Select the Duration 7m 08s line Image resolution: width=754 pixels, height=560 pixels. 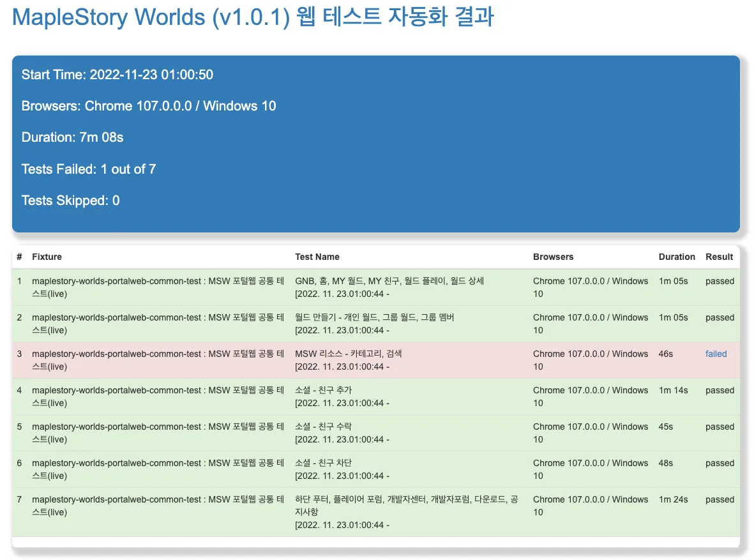click(x=72, y=137)
